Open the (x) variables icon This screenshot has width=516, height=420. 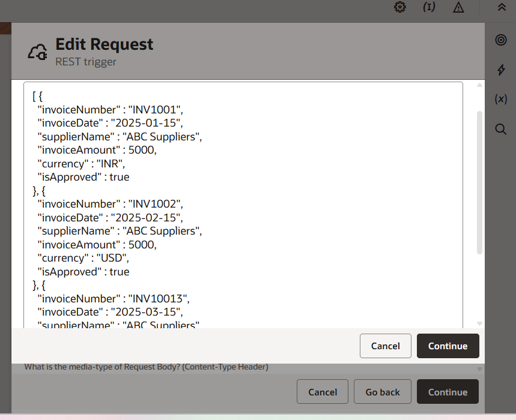point(501,99)
